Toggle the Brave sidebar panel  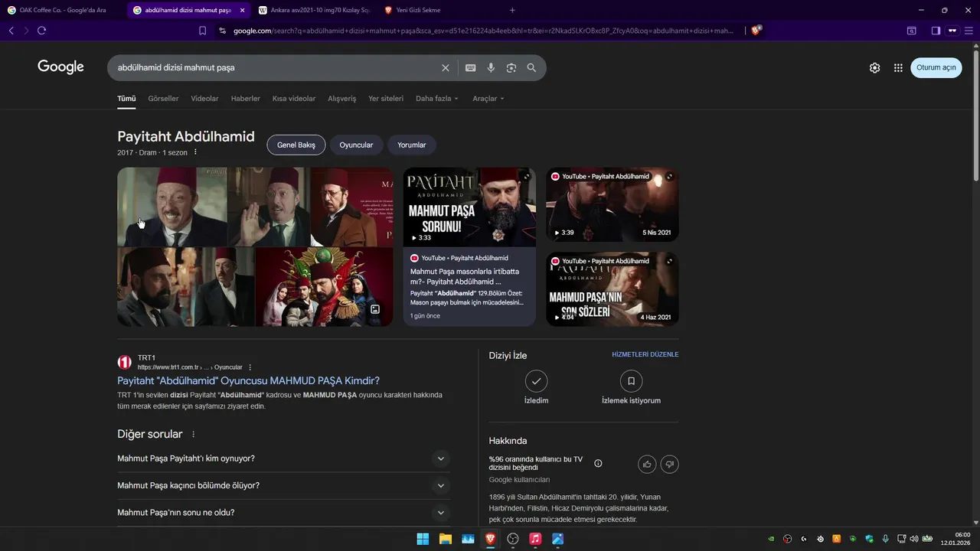coord(936,31)
